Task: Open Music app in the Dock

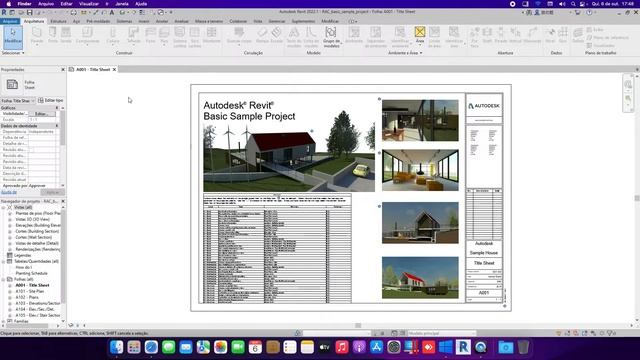Action: pos(342,347)
